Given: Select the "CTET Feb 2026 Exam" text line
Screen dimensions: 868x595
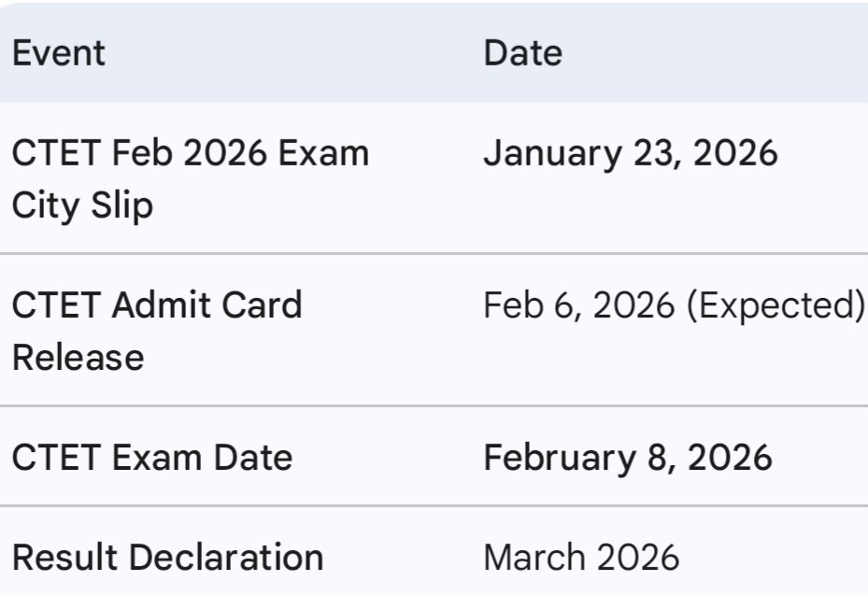Looking at the screenshot, I should 190,153.
